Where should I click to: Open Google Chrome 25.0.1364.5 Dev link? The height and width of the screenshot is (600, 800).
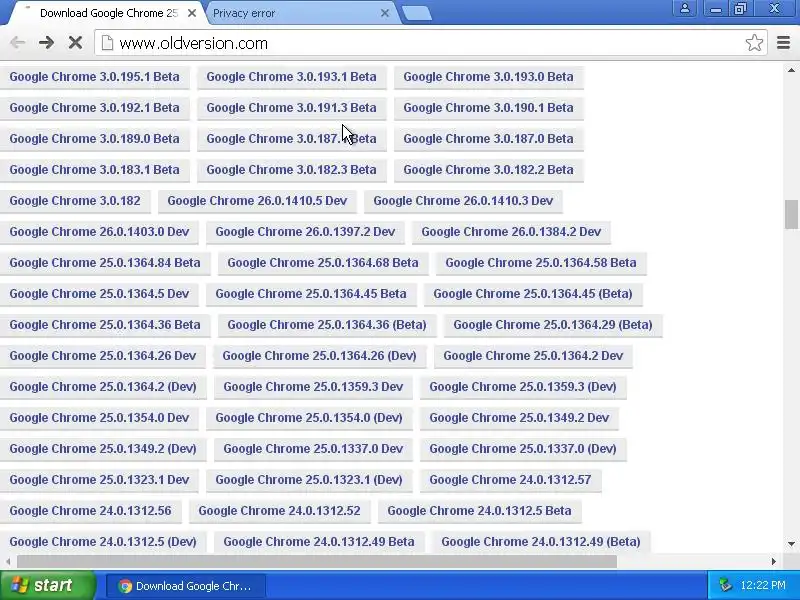tap(99, 294)
